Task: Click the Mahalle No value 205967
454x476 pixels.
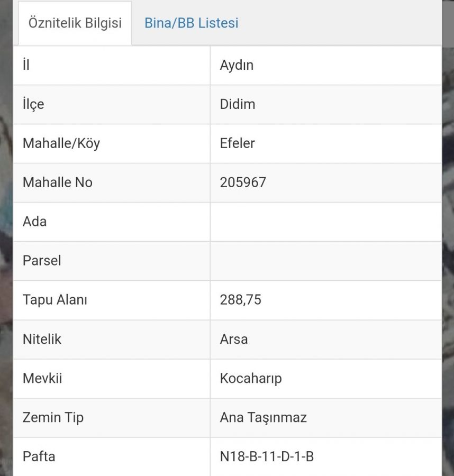Action: coord(243,183)
